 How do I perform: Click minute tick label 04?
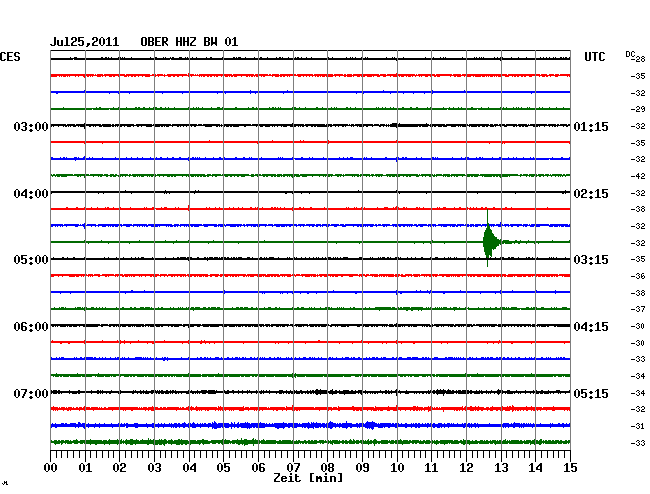point(189,467)
